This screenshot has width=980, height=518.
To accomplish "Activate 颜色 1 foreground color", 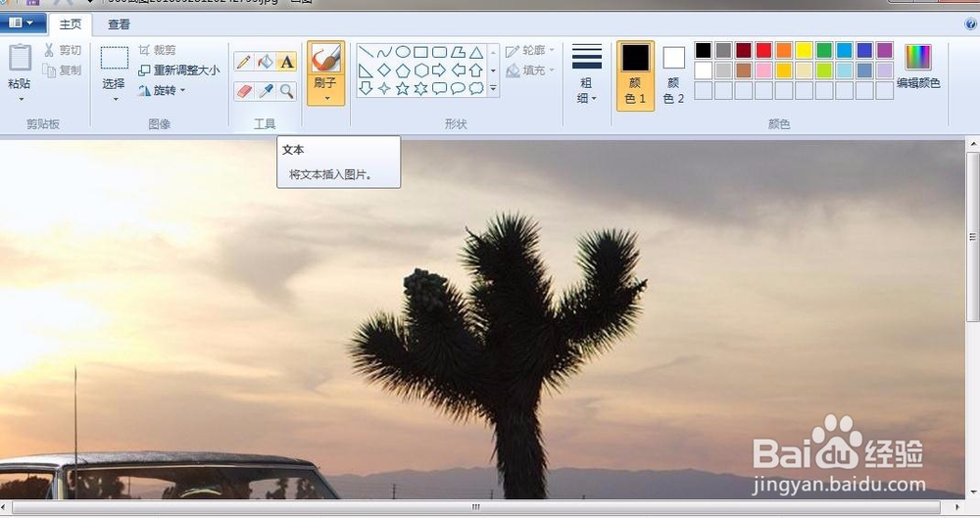I will click(636, 75).
